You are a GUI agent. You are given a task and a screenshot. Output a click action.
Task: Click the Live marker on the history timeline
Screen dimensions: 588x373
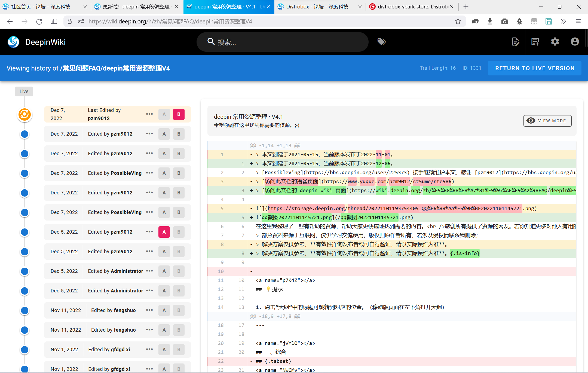[24, 91]
